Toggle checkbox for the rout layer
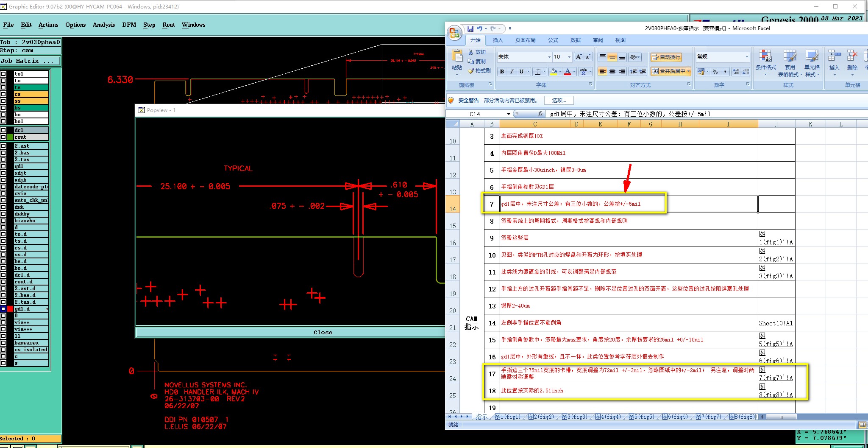Screen dimensions: 868x448 point(3,137)
